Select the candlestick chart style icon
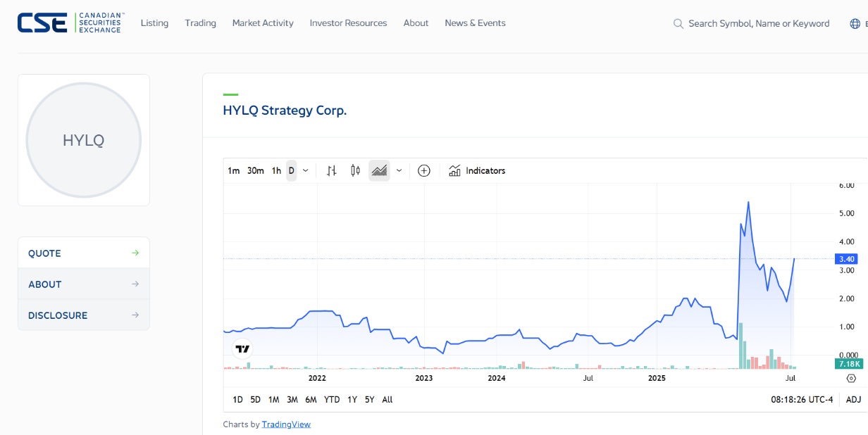This screenshot has height=435, width=868. pyautogui.click(x=355, y=170)
